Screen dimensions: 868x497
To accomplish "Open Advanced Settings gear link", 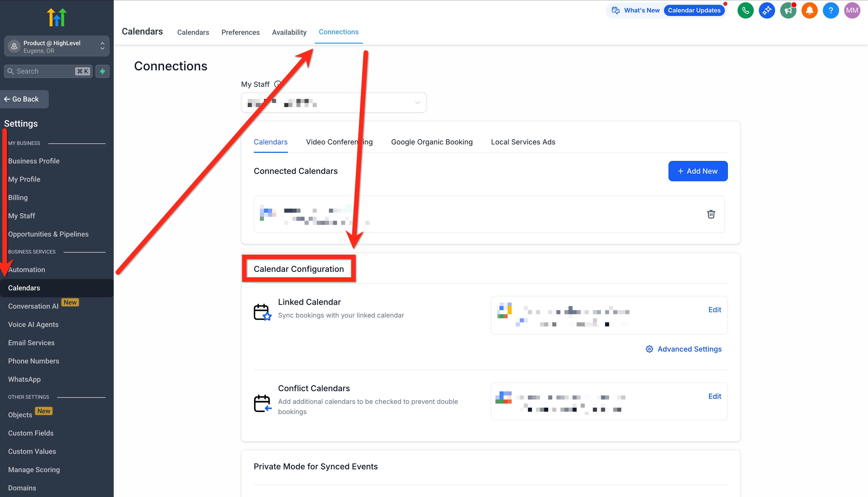I will point(683,349).
